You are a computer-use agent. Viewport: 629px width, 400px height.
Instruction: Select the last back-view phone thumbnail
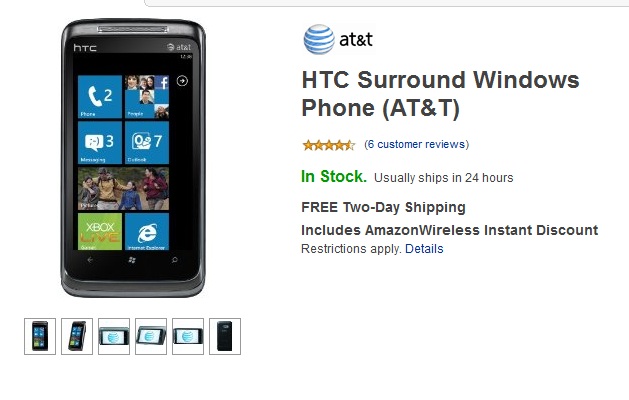225,336
